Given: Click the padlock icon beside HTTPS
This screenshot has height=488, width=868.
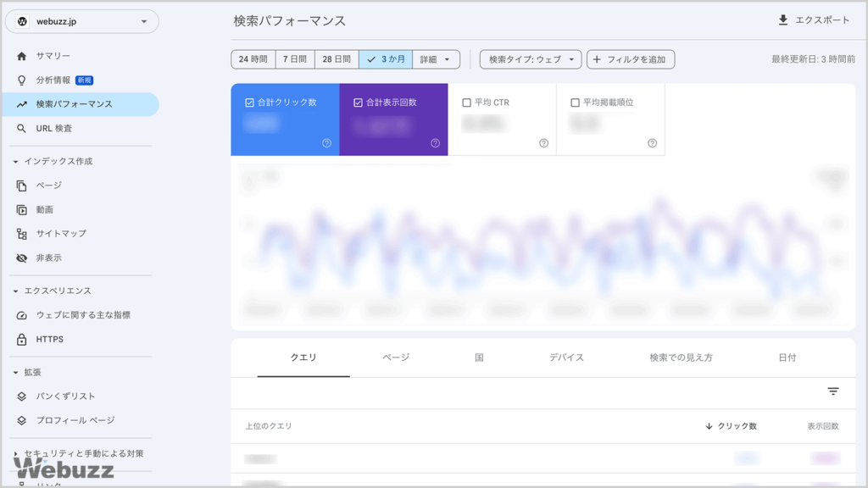Looking at the screenshot, I should [21, 339].
